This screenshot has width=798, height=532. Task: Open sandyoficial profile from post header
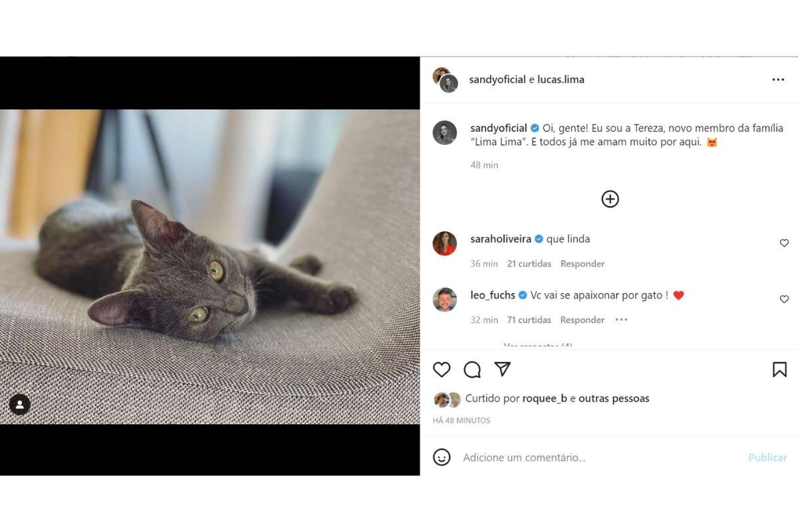[497, 80]
